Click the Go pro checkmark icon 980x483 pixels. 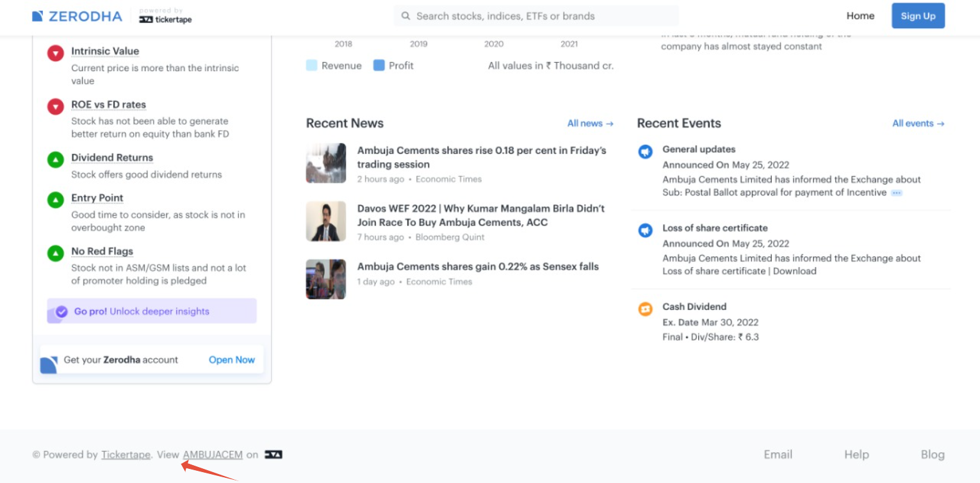coord(61,312)
